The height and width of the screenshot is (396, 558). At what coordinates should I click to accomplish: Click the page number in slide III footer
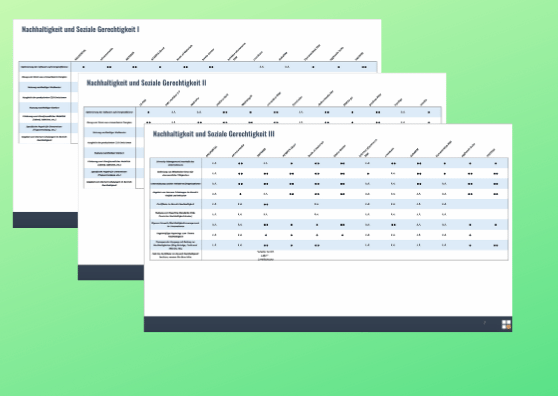pos(484,323)
